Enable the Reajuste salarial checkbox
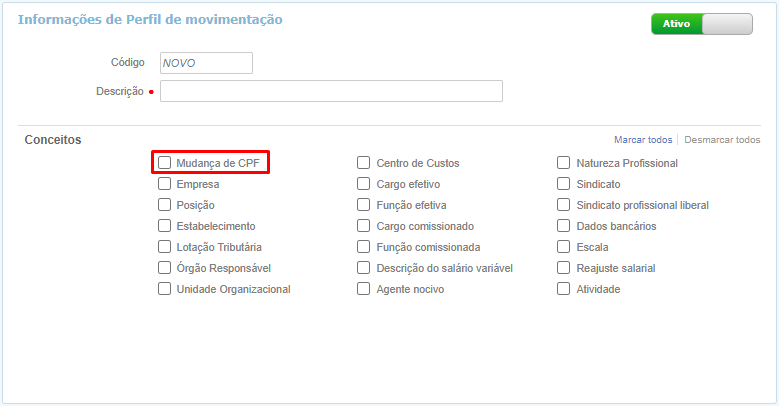The image size is (779, 406). click(x=565, y=268)
